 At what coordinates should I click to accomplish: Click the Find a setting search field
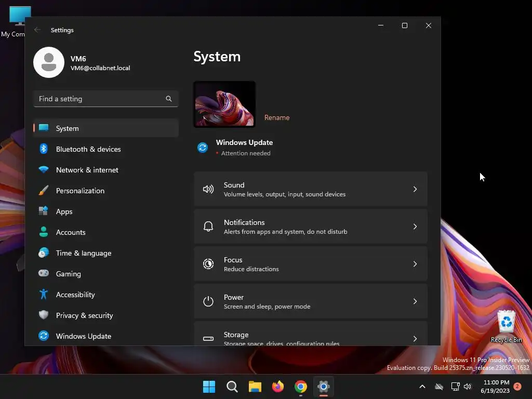point(106,99)
